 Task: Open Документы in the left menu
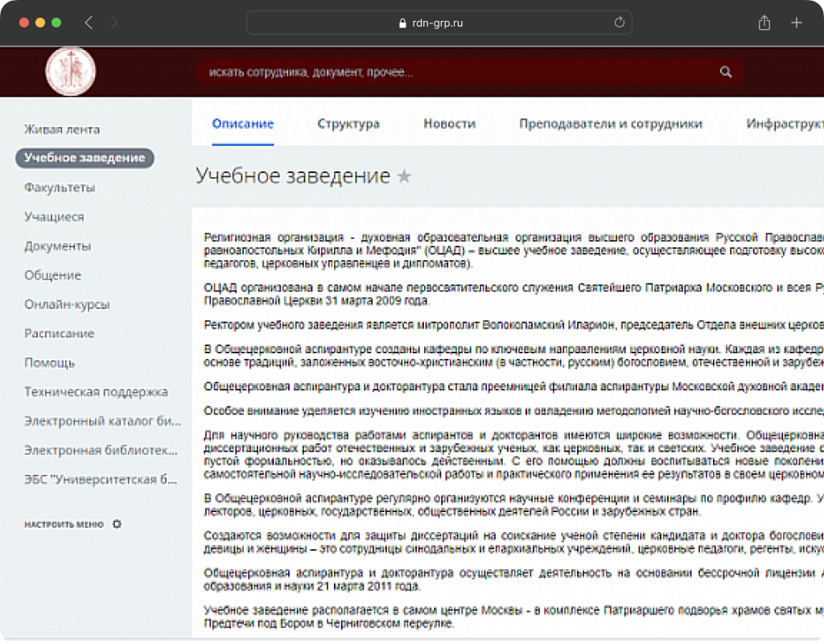(x=57, y=246)
